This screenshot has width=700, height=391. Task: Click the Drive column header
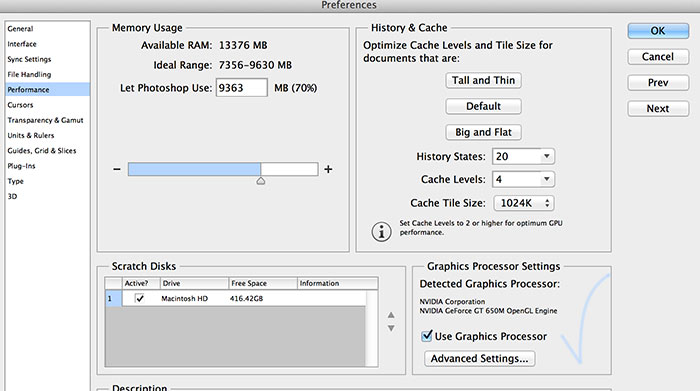pos(194,283)
